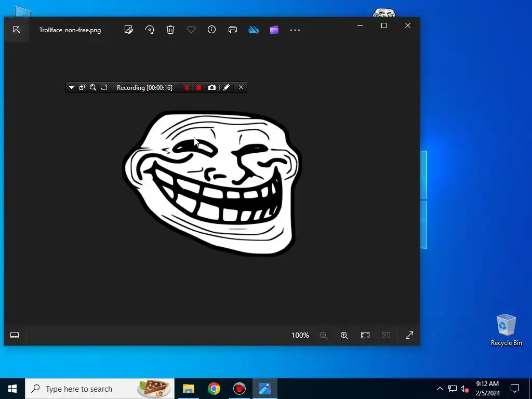Pause the screen recording
This screenshot has width=532, height=399.
point(187,87)
